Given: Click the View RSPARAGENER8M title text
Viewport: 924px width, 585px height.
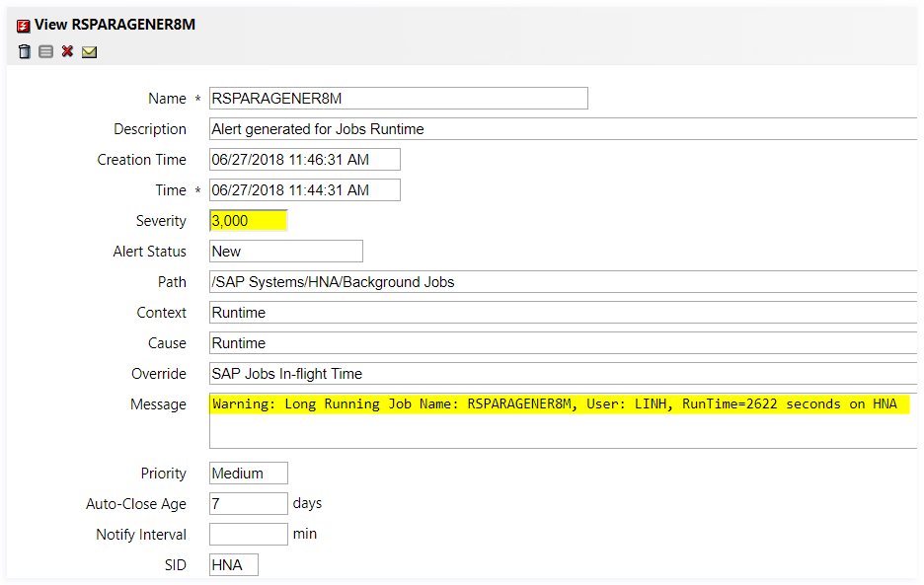Looking at the screenshot, I should point(115,25).
